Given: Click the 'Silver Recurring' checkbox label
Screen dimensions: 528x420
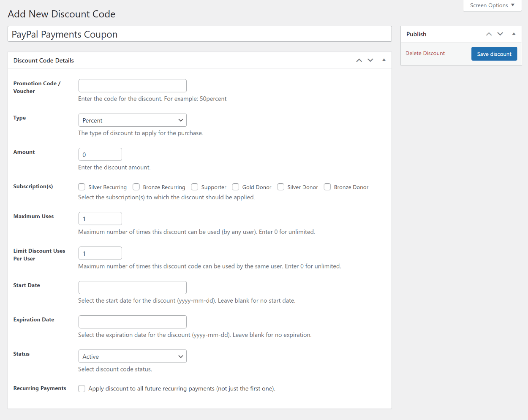Looking at the screenshot, I should click(107, 187).
